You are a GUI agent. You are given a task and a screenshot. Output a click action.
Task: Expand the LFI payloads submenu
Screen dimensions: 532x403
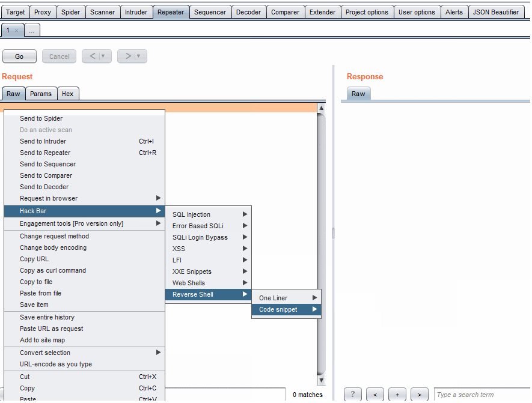point(209,260)
